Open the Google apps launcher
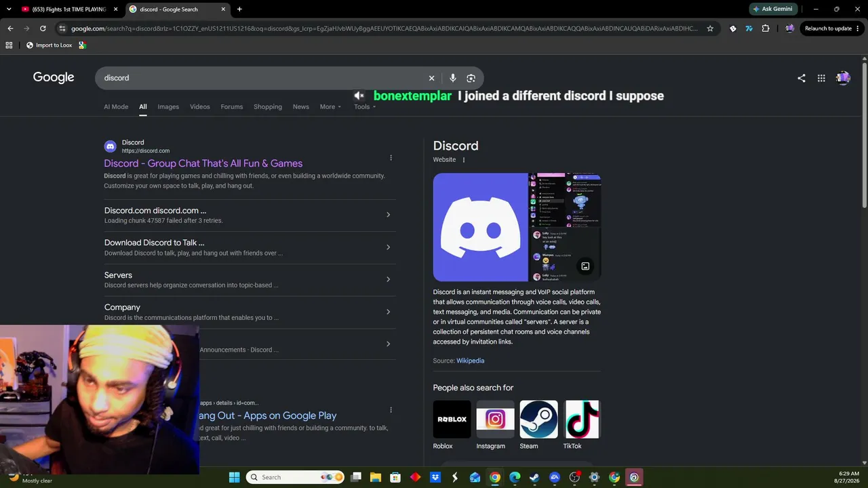 821,78
